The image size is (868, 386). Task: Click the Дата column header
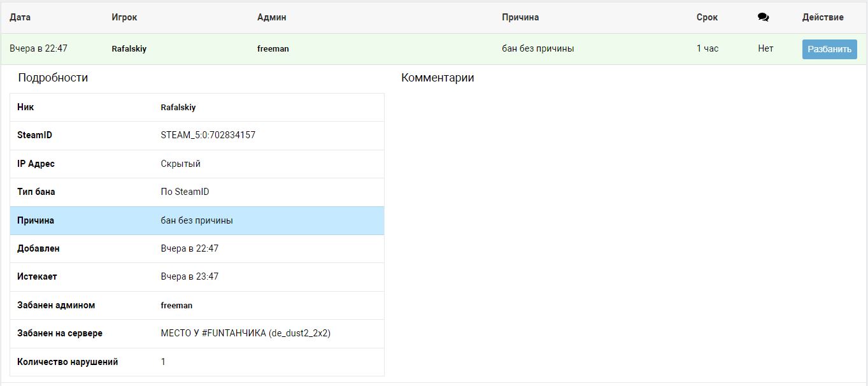tap(20, 17)
